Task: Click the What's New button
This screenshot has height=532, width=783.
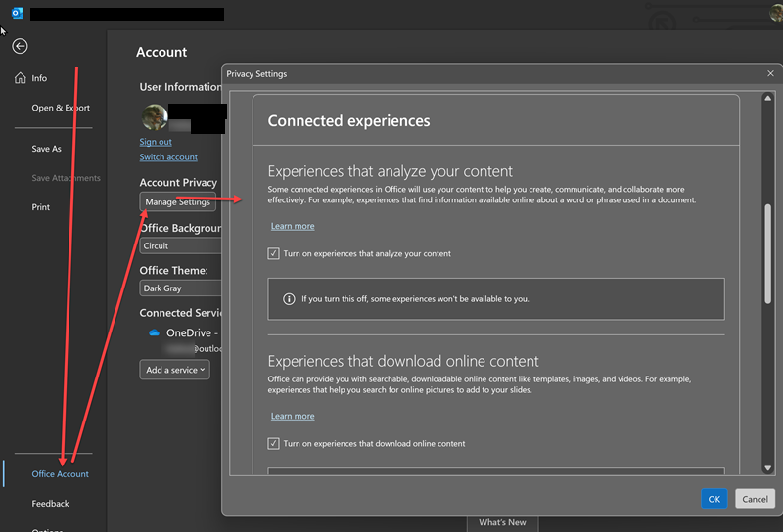Action: click(x=502, y=522)
